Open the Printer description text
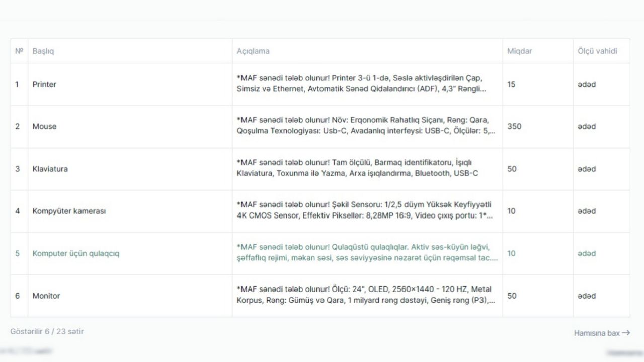 coord(362,84)
